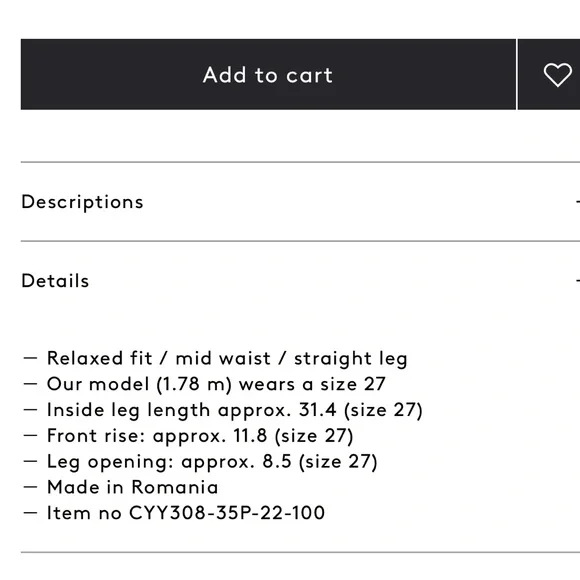Toggle the icon at right of Descriptions row
Screen dimensions: 580x580
click(x=578, y=202)
